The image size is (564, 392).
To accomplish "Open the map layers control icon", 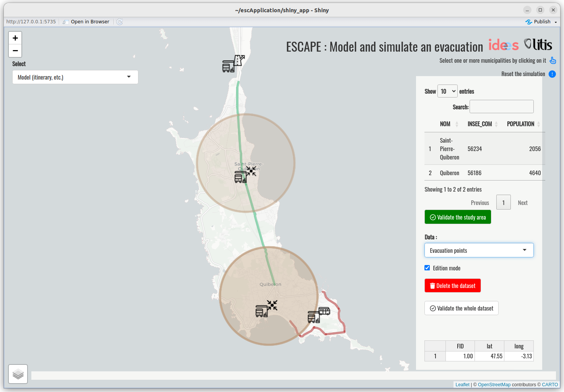I will point(18,374).
